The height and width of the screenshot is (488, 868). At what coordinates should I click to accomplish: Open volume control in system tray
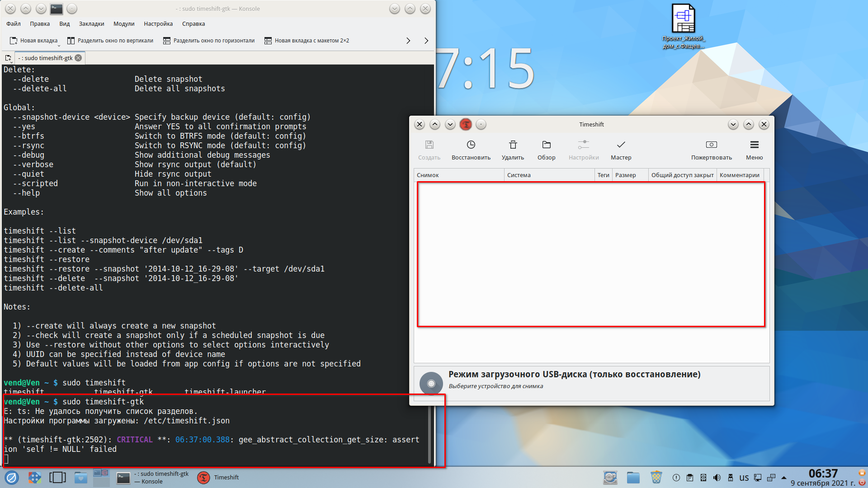pos(717,478)
